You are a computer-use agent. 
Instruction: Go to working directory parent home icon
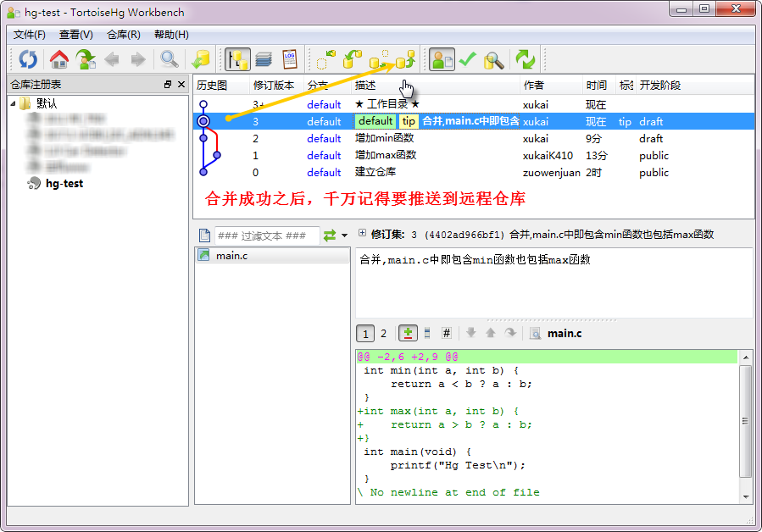click(x=59, y=59)
